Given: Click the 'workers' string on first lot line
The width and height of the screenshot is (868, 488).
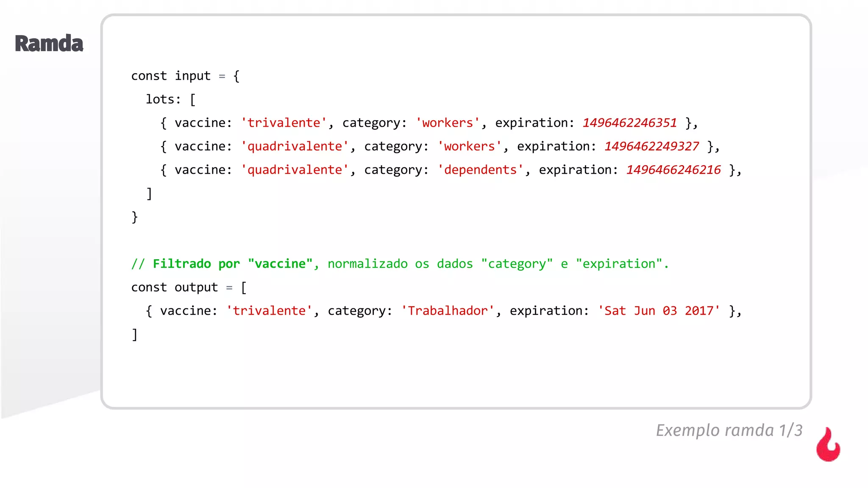Looking at the screenshot, I should [448, 123].
